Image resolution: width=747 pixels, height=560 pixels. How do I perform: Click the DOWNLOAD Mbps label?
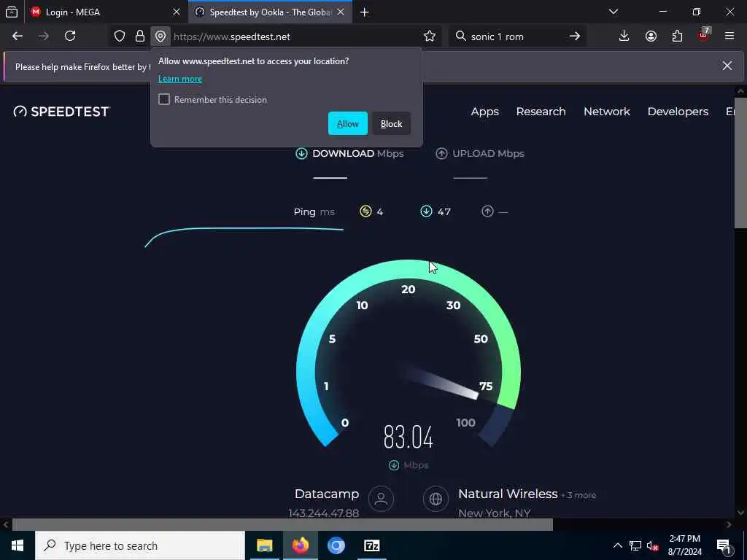(x=357, y=153)
